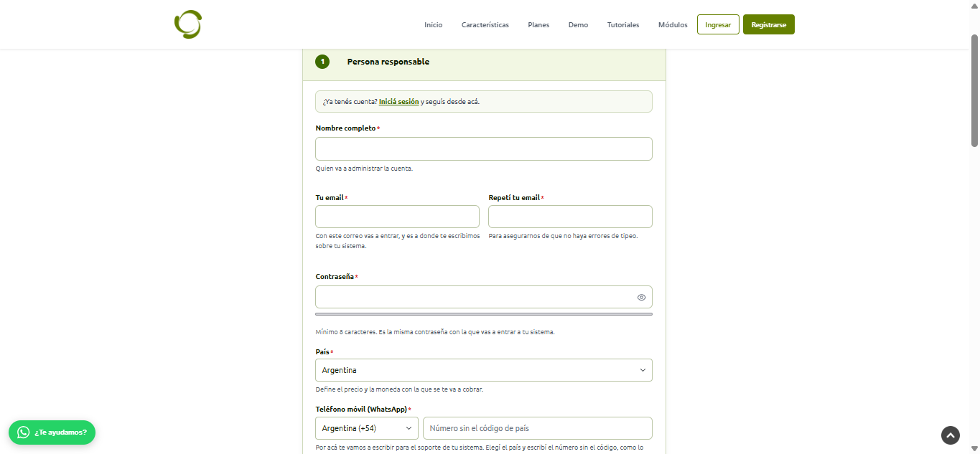
Task: Click the Registrarse button
Action: point(769,24)
